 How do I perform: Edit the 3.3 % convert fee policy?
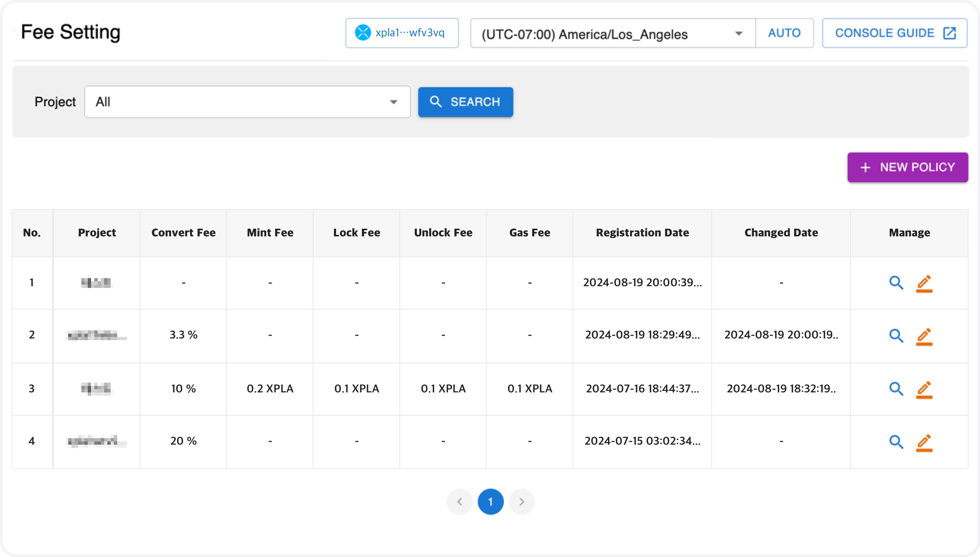(x=924, y=336)
